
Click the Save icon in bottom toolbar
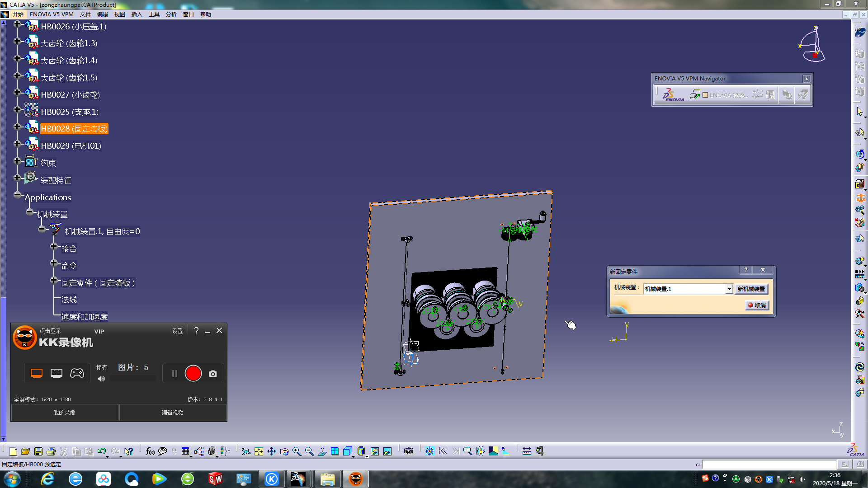[38, 451]
